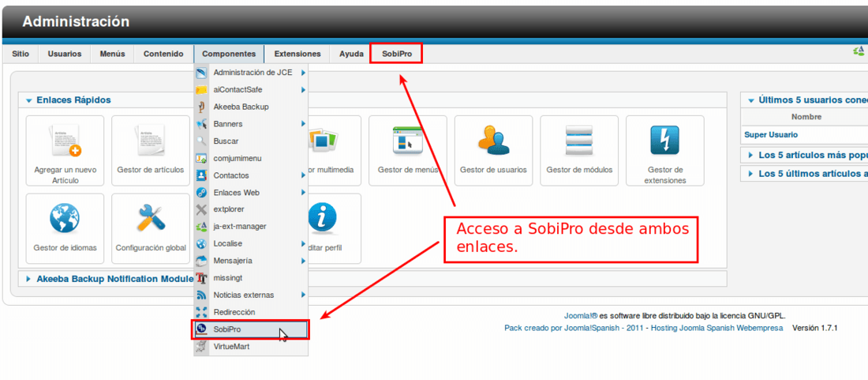Click the comjumimenu icon
The width and height of the screenshot is (868, 380).
[x=201, y=159]
